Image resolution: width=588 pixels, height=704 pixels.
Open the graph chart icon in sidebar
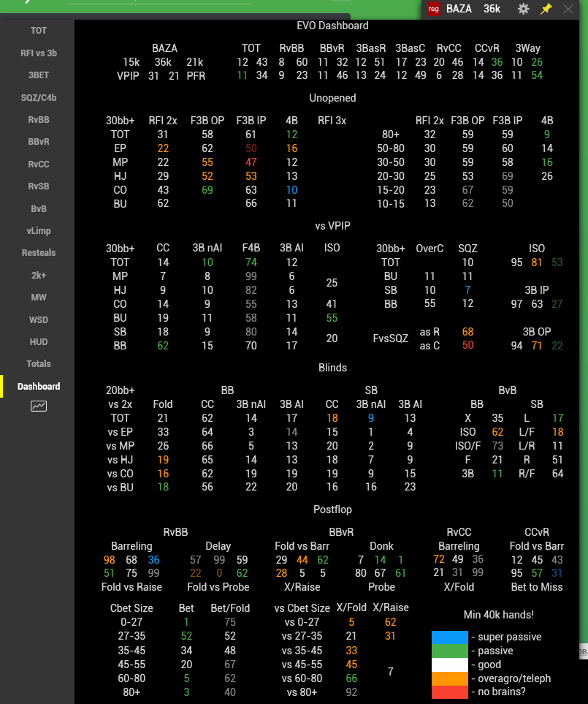pos(39,406)
